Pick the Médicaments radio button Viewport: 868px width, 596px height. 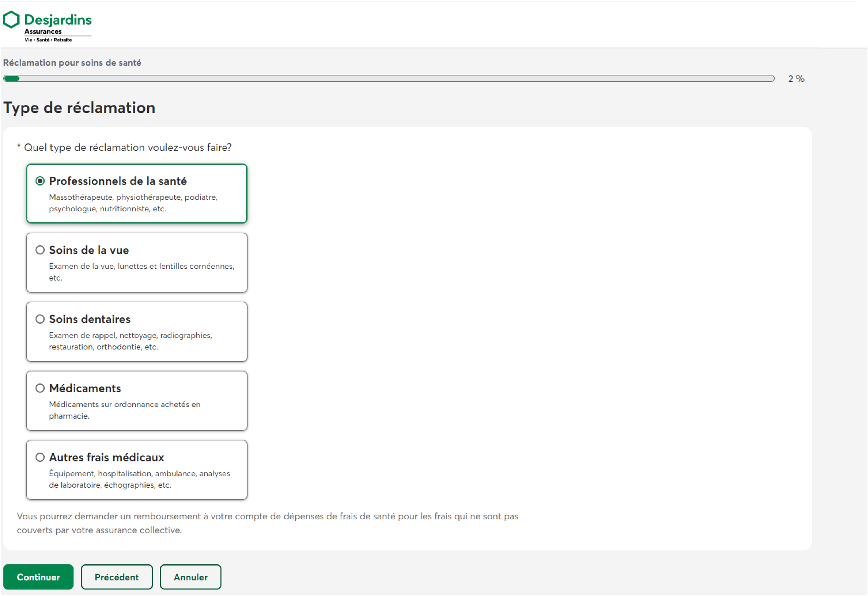coord(40,388)
